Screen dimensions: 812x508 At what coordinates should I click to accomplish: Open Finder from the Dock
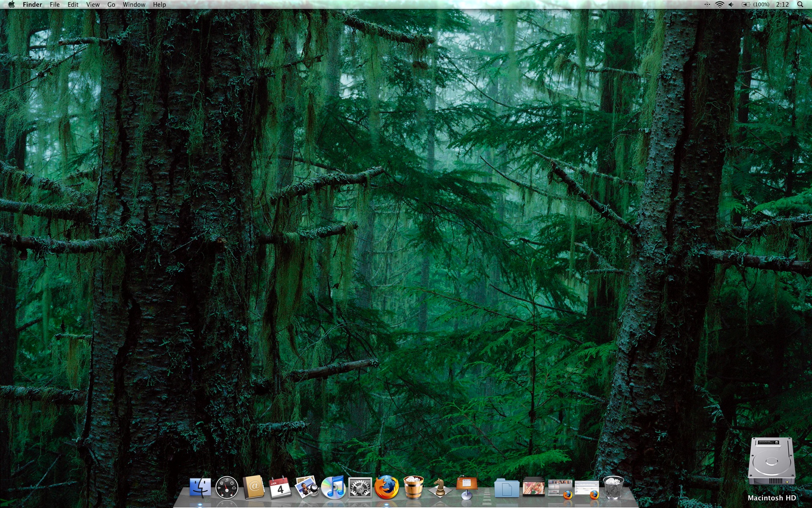[200, 488]
